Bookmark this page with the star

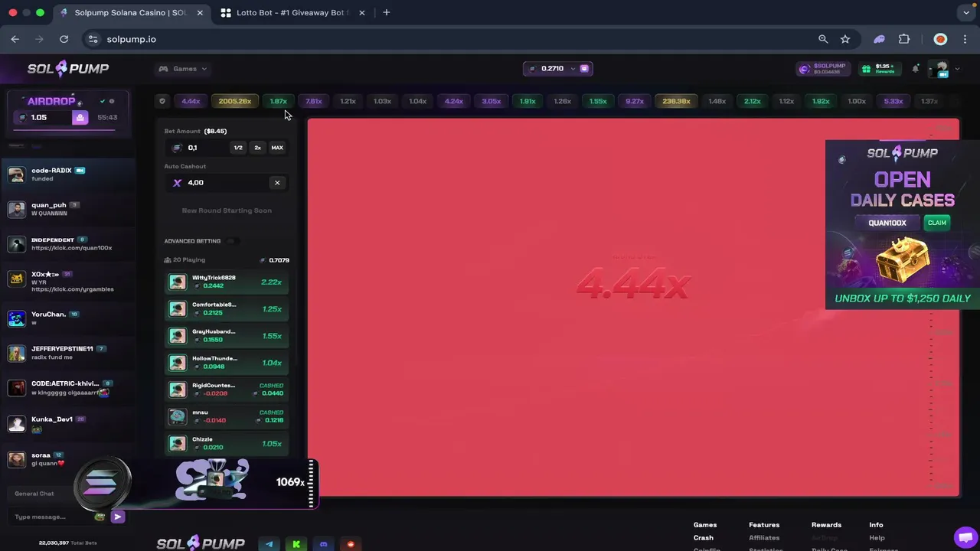pyautogui.click(x=845, y=39)
